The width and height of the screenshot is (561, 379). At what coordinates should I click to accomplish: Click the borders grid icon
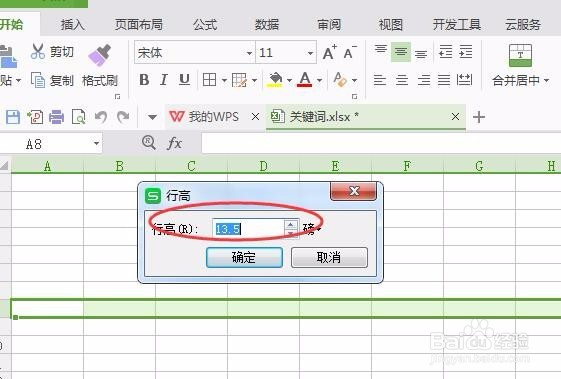(209, 80)
